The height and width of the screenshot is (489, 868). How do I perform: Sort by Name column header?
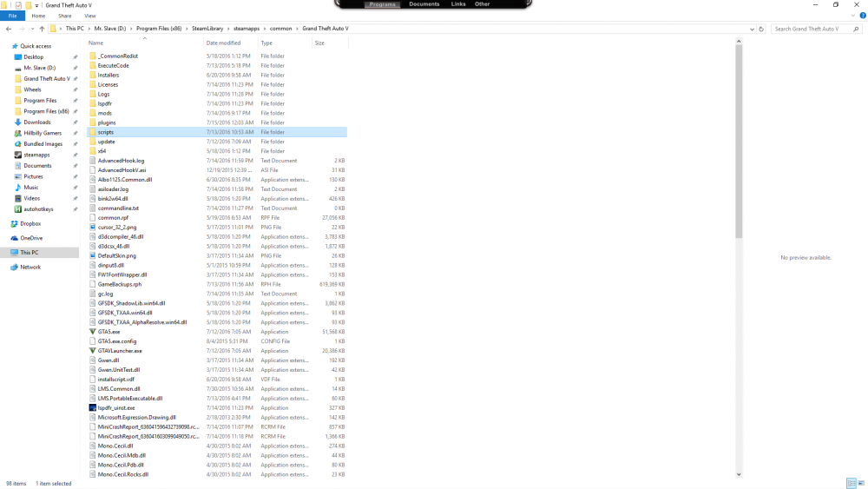pyautogui.click(x=95, y=43)
